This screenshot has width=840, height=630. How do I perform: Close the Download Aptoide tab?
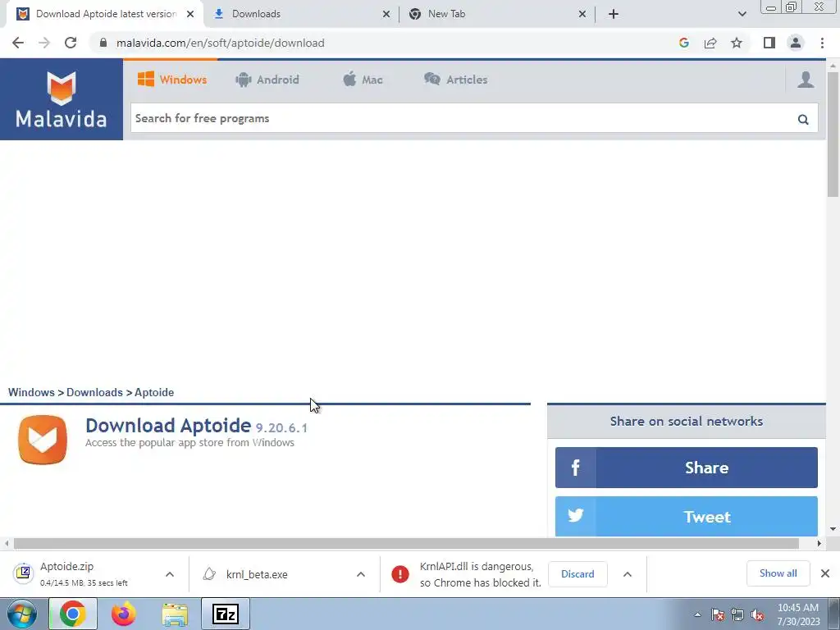pos(190,14)
